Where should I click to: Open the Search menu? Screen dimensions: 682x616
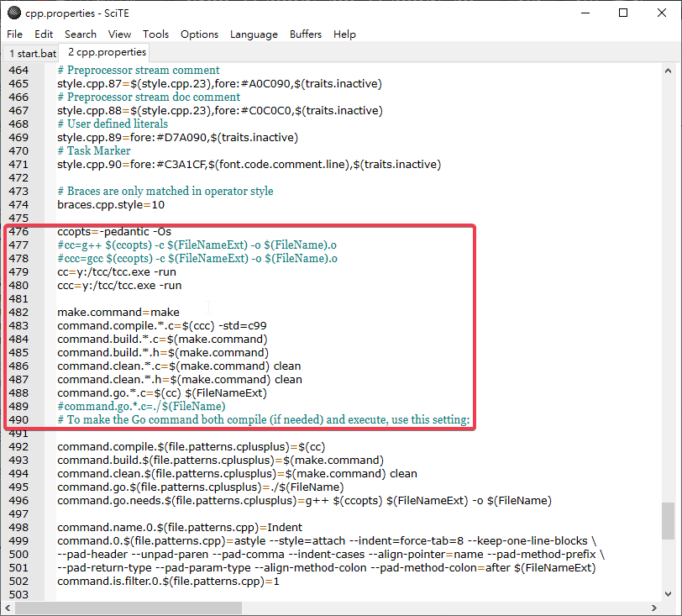81,34
